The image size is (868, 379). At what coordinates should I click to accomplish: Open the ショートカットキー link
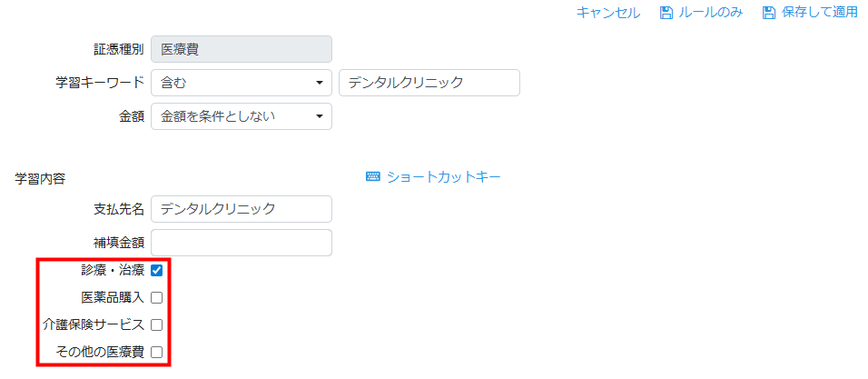444,176
